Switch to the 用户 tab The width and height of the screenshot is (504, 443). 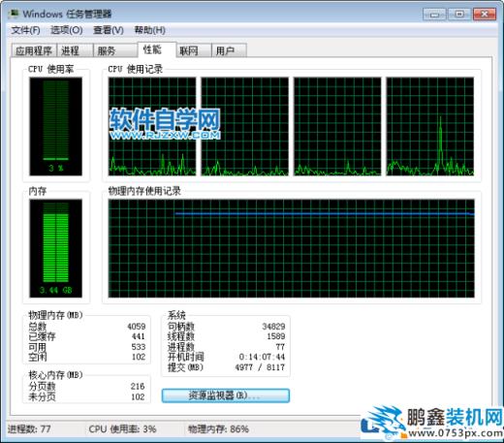pos(229,50)
